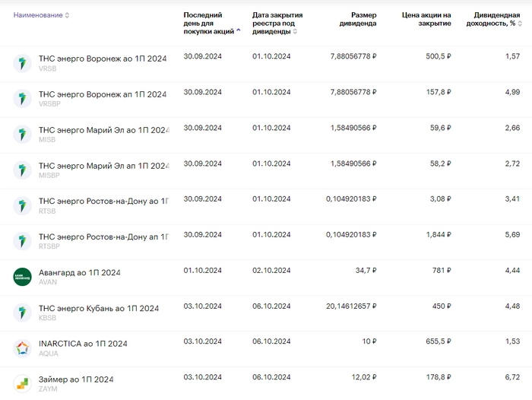Image resolution: width=532 pixels, height=400 pixels.
Task: Sort table by Наименование column
Action: (41, 15)
